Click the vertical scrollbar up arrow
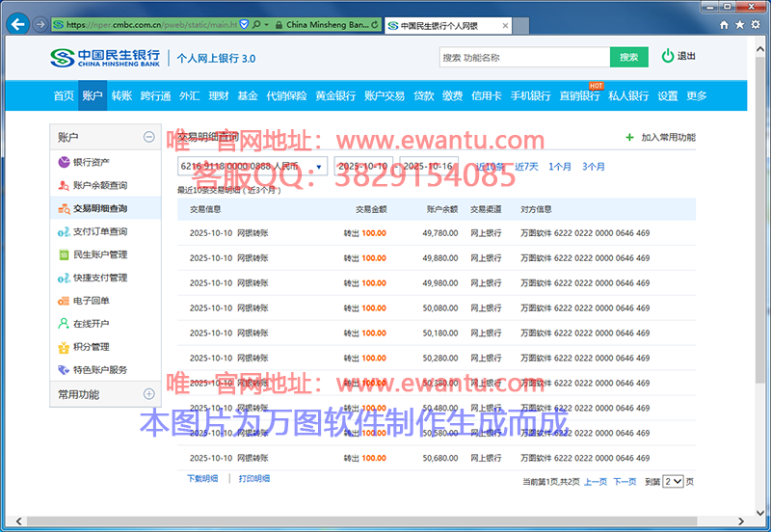The width and height of the screenshot is (771, 532). [759, 50]
